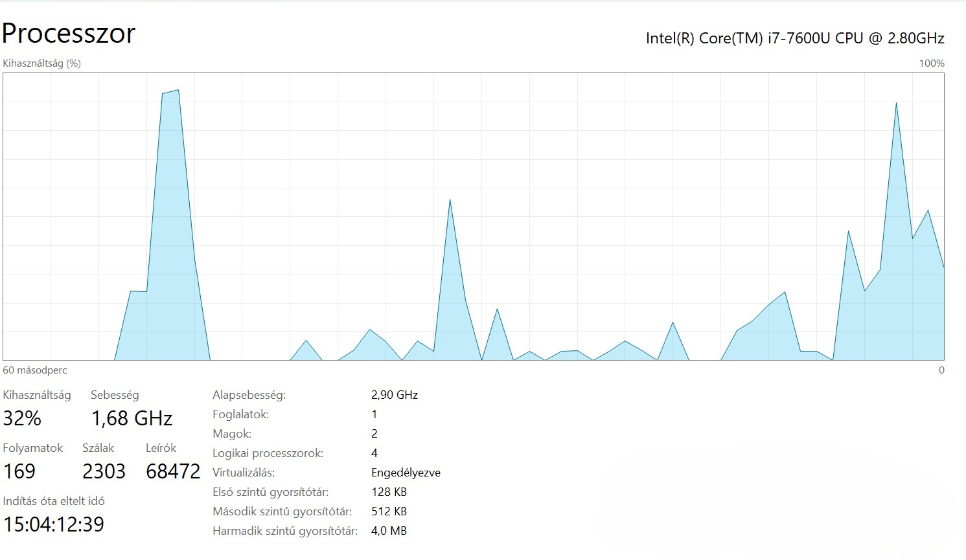The width and height of the screenshot is (966, 560).
Task: Click the Magok label
Action: pos(232,434)
